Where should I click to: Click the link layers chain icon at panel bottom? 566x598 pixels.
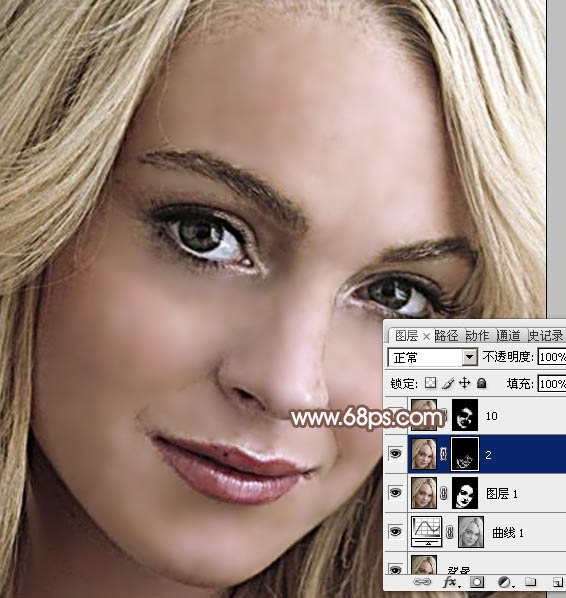[x=422, y=582]
